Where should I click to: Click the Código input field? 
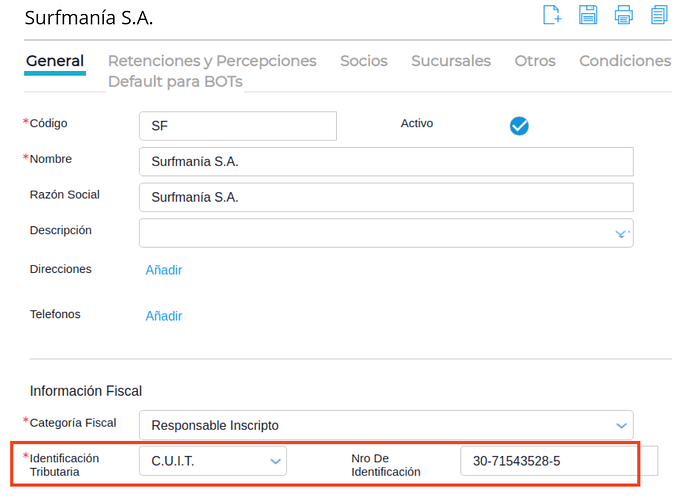coord(238,126)
